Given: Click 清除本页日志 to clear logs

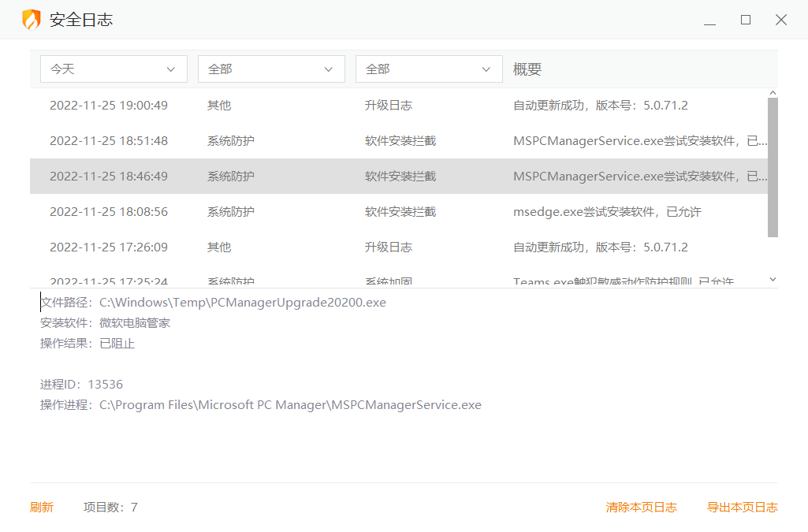Looking at the screenshot, I should 641,508.
